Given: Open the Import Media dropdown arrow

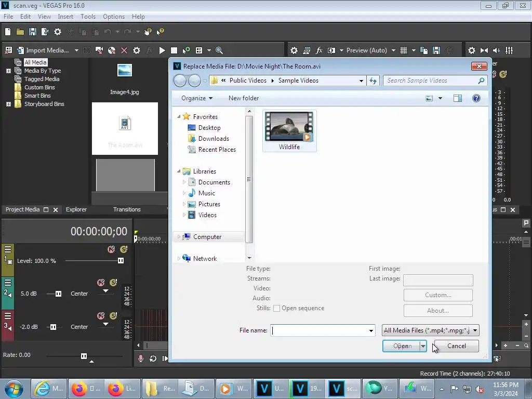Looking at the screenshot, I should tap(77, 50).
